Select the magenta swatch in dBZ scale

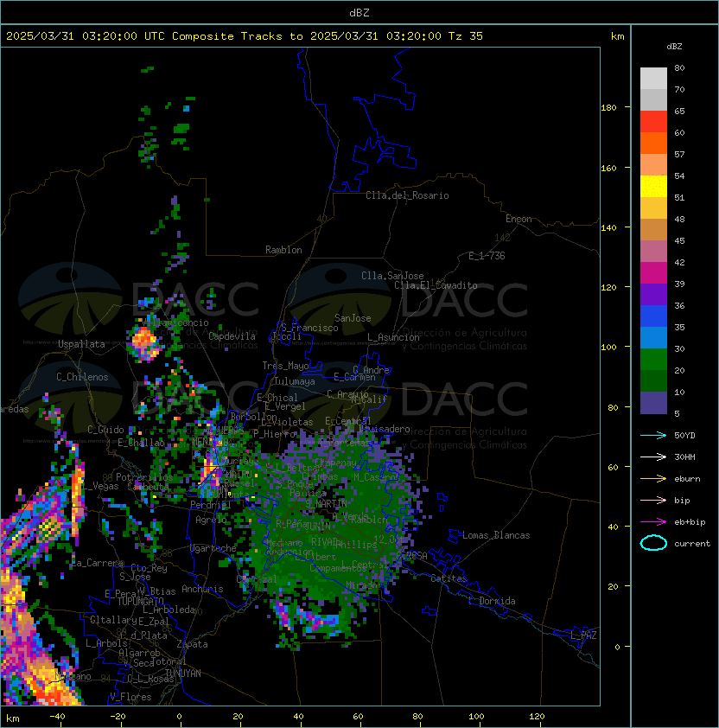(653, 273)
